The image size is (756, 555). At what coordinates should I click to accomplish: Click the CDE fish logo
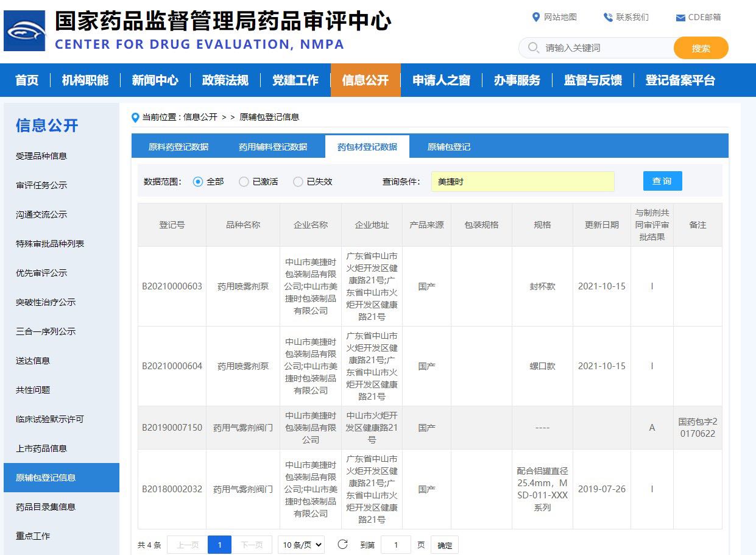tap(24, 30)
